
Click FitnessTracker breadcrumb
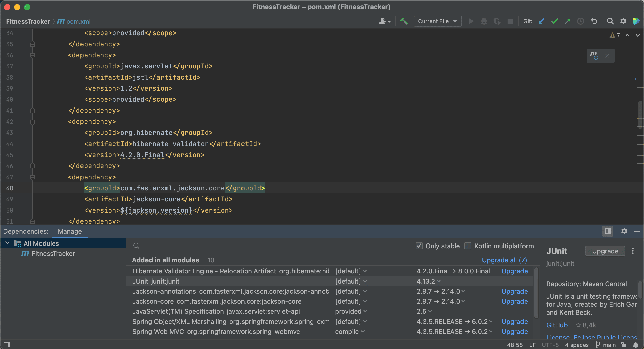[x=28, y=21]
